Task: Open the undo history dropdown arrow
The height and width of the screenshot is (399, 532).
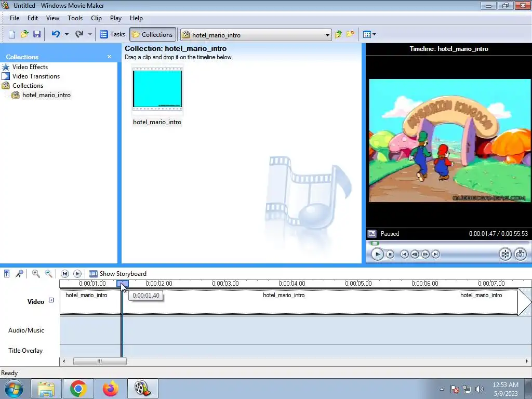Action: click(66, 34)
